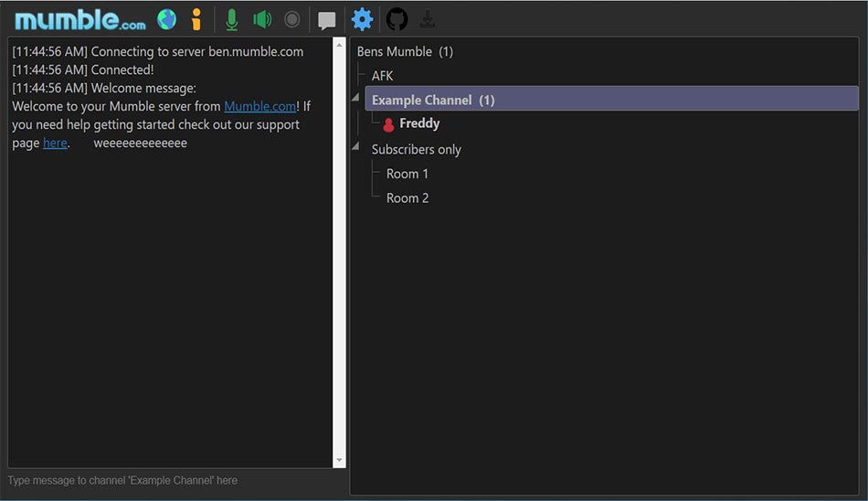Image resolution: width=868 pixels, height=501 pixels.
Task: Click the mumble.com logo
Action: point(79,20)
